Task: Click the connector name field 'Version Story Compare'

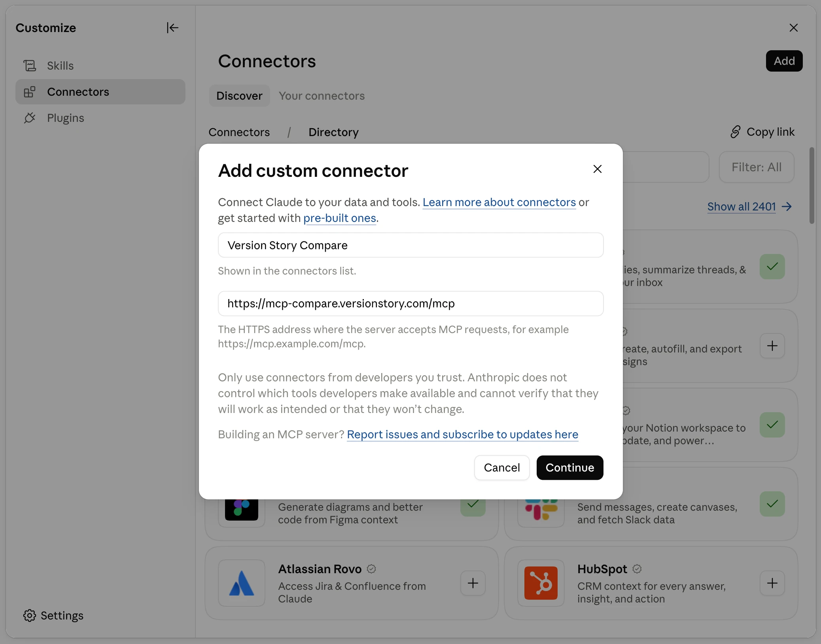Action: (410, 245)
